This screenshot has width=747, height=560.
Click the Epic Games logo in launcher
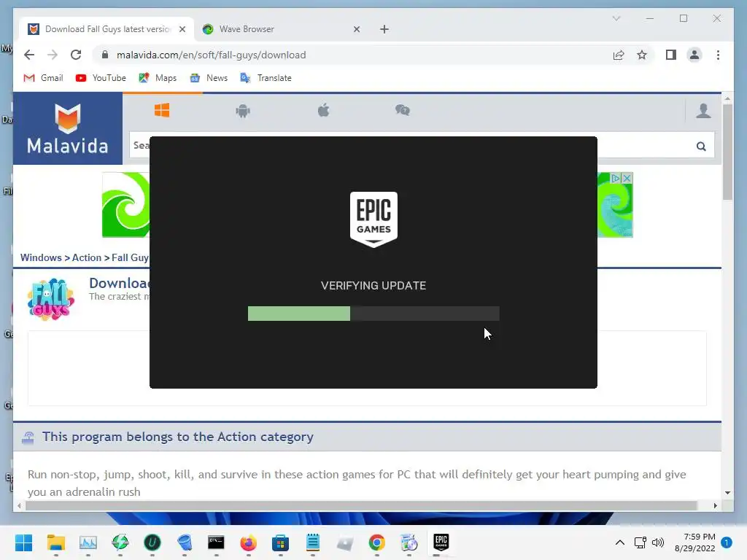[373, 219]
